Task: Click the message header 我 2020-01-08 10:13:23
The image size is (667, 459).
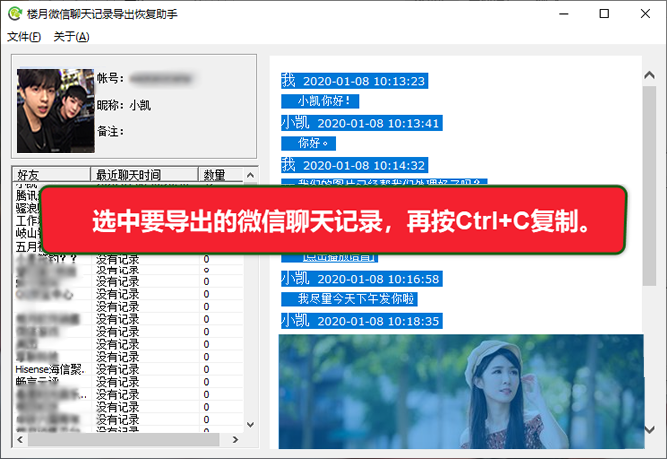Action: 354,81
